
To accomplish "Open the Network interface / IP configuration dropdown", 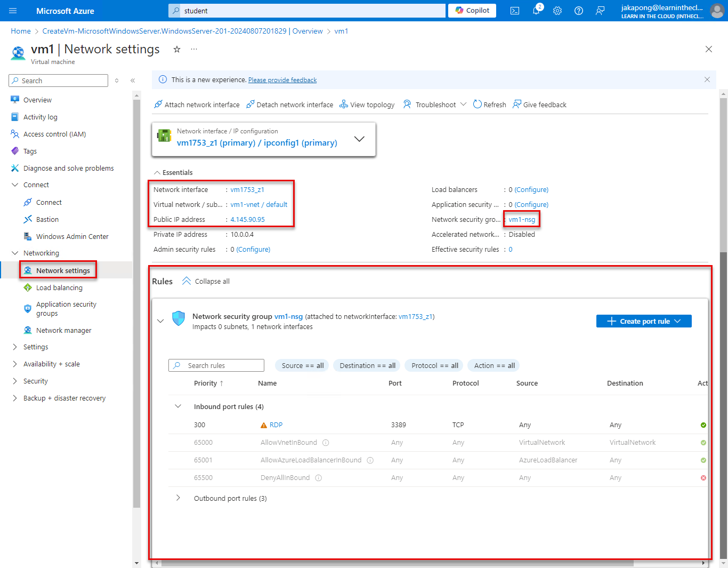I will pos(264,139).
